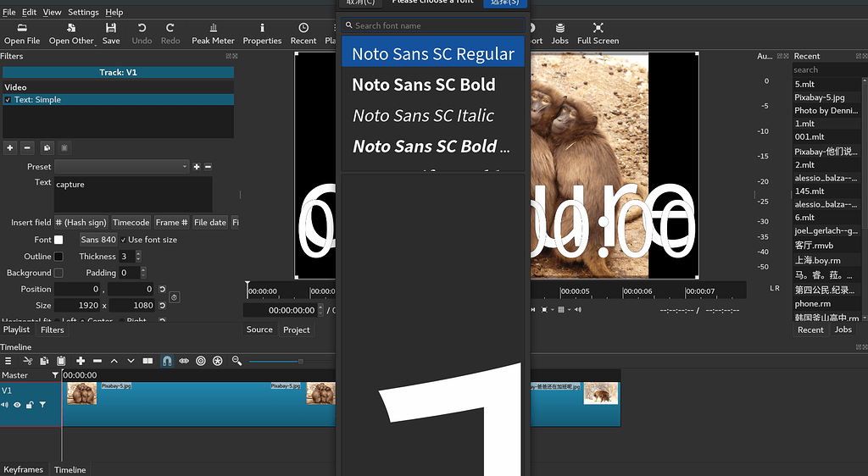Split at playhead in the timeline
Screen dimensions: 868x476
[x=147, y=361]
